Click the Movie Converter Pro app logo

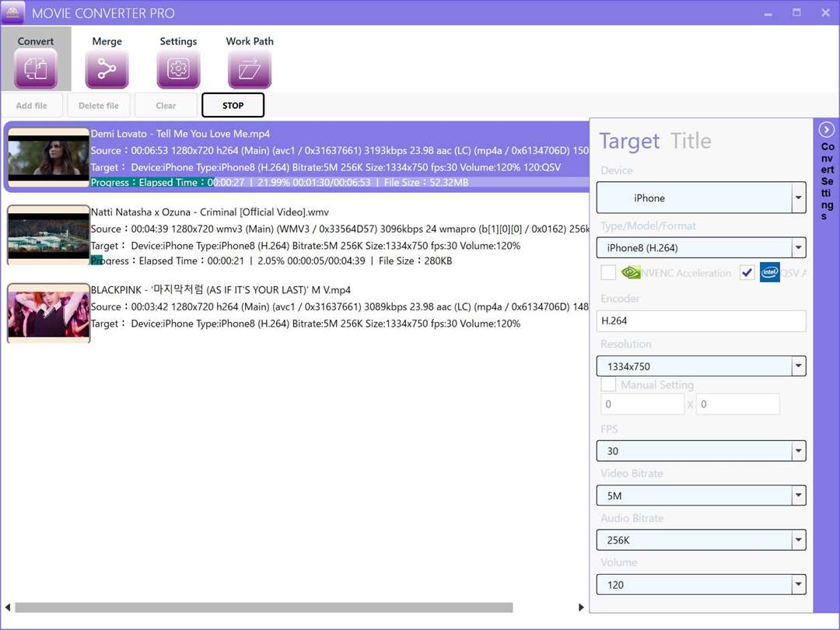[13, 12]
